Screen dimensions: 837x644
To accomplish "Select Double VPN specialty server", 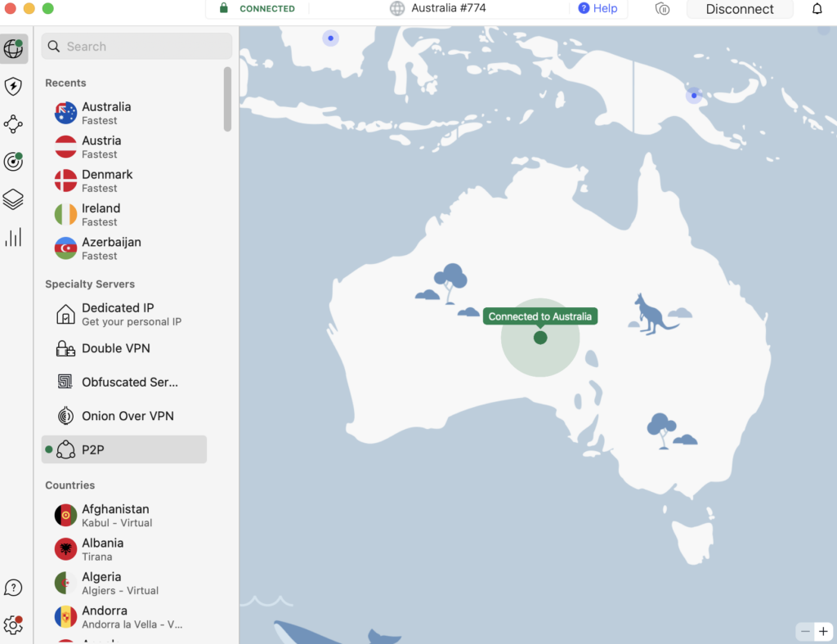I will pos(124,348).
